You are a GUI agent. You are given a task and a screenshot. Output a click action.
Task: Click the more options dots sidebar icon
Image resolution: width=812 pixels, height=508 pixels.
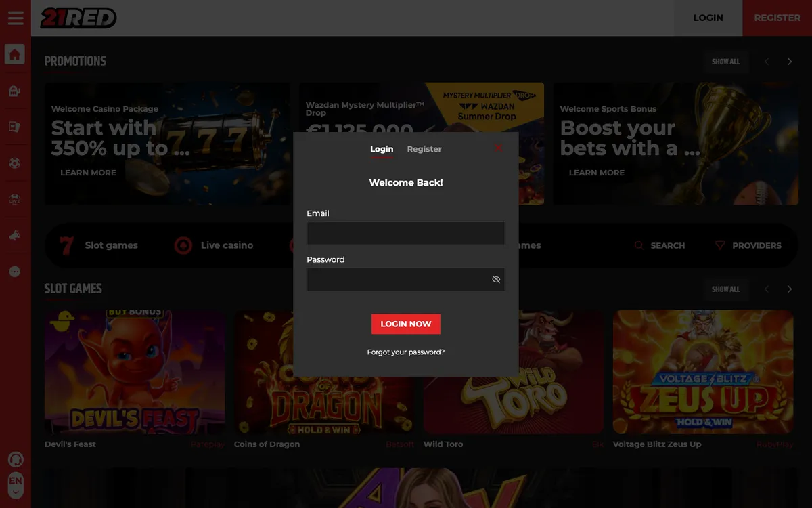[15, 272]
